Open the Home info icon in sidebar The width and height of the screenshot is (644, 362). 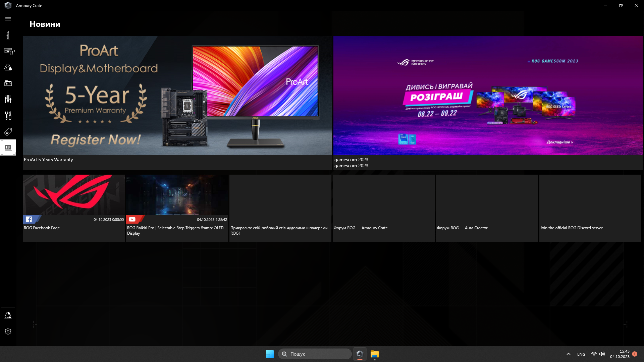[x=8, y=35]
